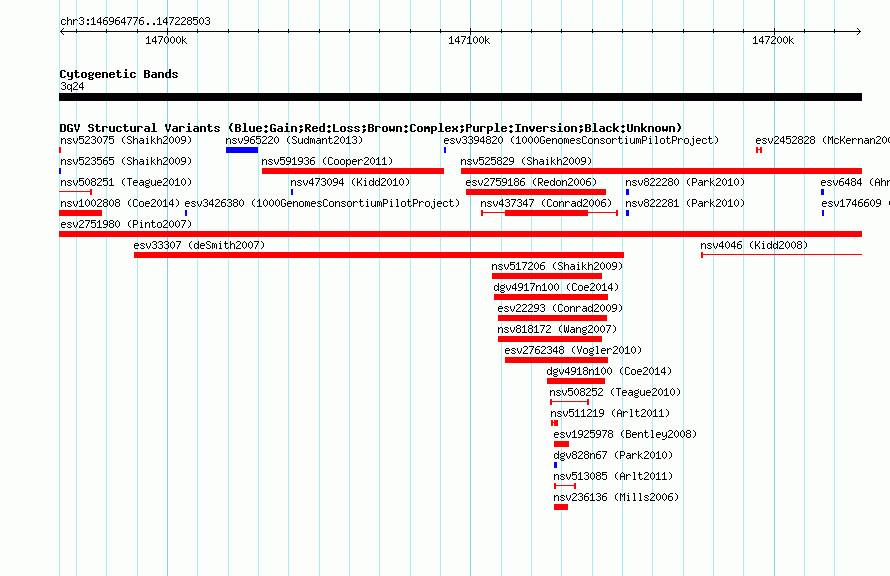Click the nsv523075 (Shaikh2009) variant label
The image size is (890, 576).
point(126,140)
